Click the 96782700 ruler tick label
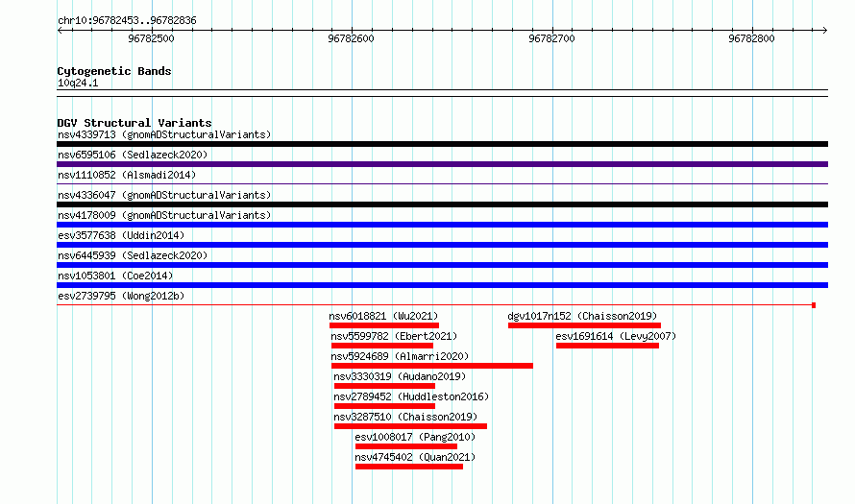 tap(551, 38)
